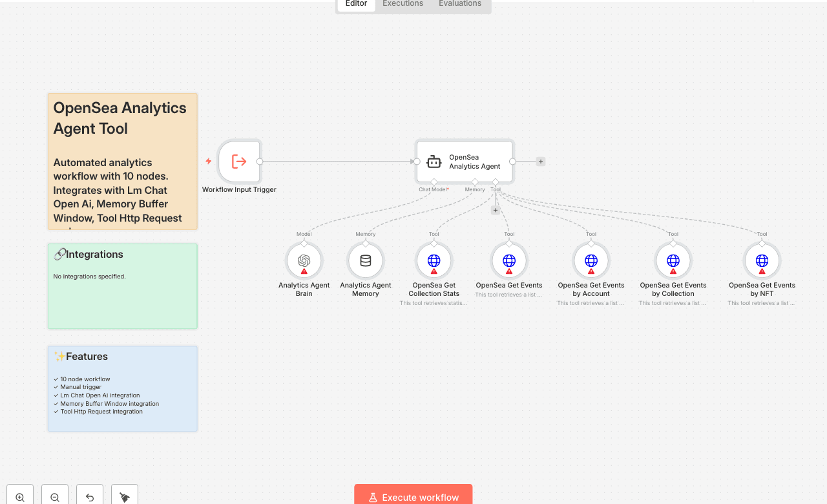Switch to the Executions tab

[x=402, y=4]
